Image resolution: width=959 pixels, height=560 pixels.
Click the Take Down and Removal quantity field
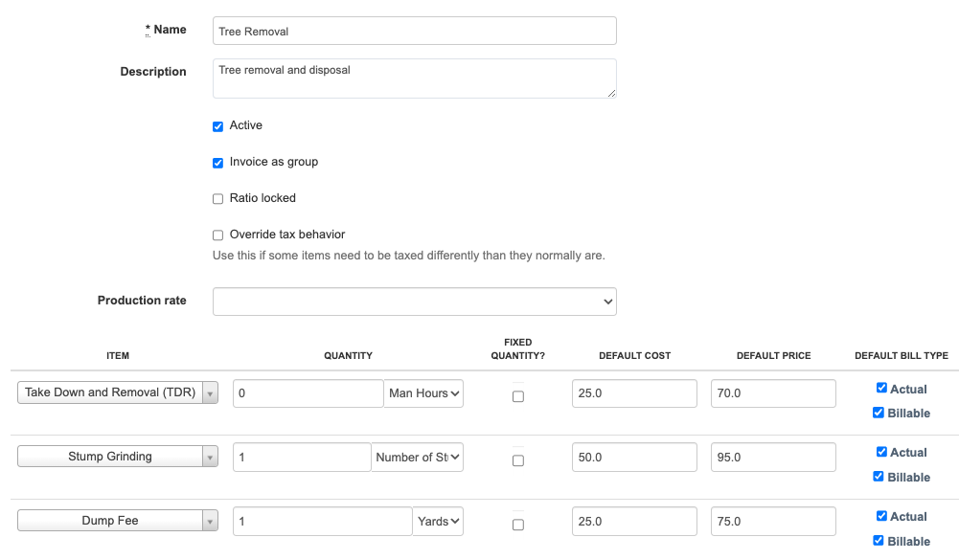pos(308,393)
